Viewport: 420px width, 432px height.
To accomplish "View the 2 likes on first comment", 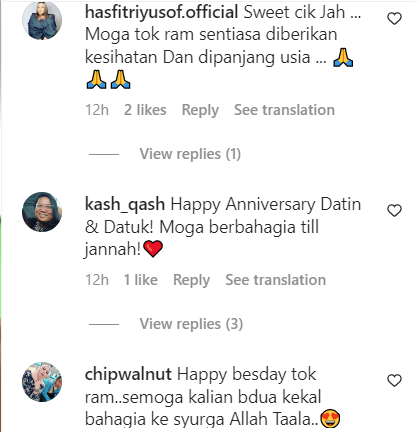I will pyautogui.click(x=145, y=110).
